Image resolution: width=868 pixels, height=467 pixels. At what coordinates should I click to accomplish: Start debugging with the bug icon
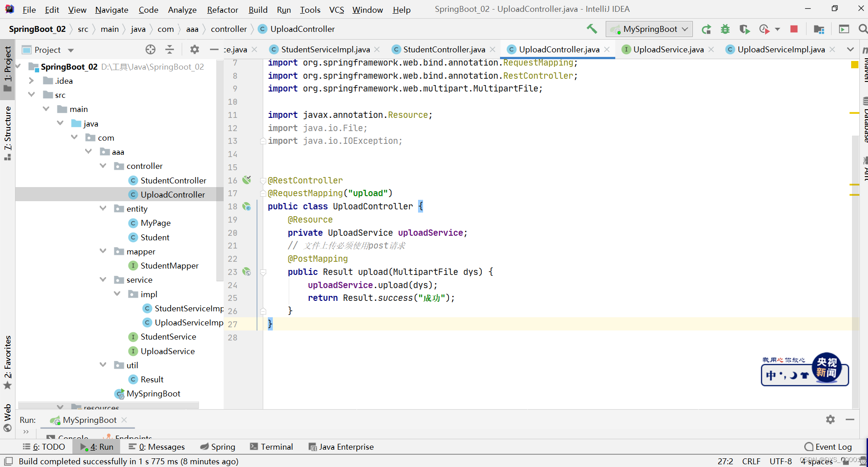pos(725,29)
